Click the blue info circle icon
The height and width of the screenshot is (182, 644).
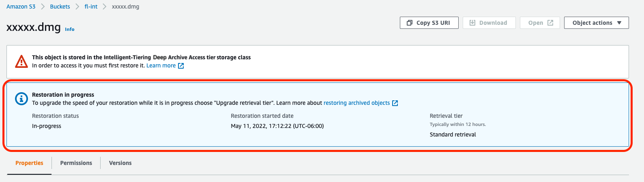pos(21,99)
